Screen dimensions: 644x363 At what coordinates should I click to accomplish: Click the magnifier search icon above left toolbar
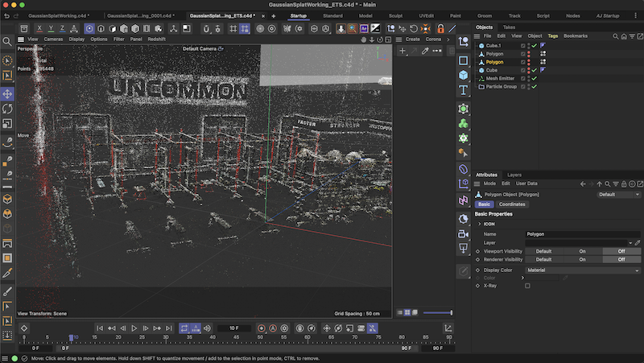[x=7, y=42]
